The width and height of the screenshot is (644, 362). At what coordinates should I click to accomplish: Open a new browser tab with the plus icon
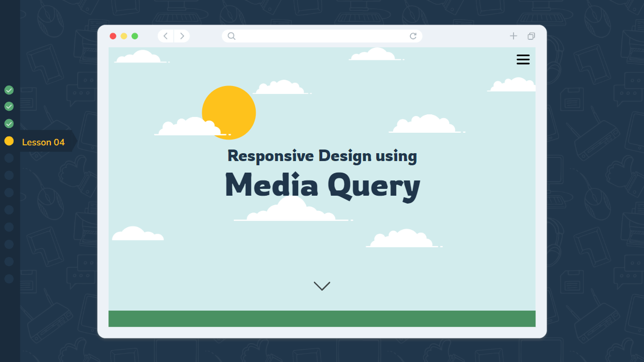point(513,36)
